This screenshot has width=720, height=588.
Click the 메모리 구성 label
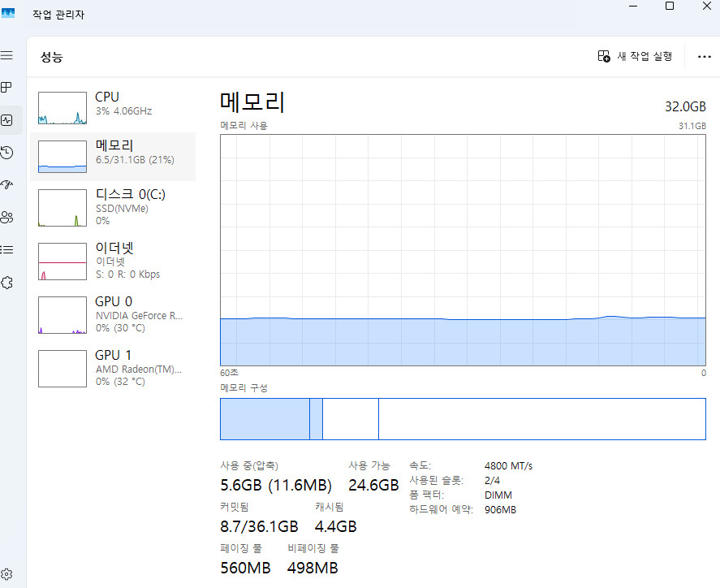(x=244, y=387)
